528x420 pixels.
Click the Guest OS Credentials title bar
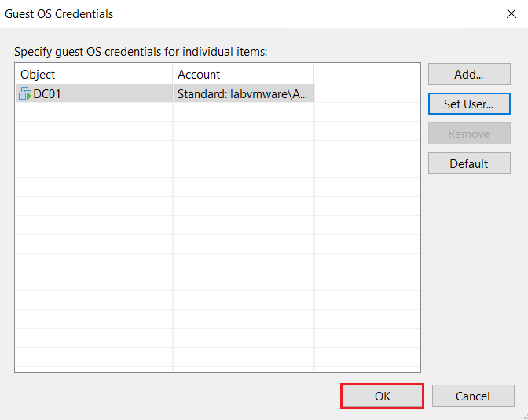point(236,13)
